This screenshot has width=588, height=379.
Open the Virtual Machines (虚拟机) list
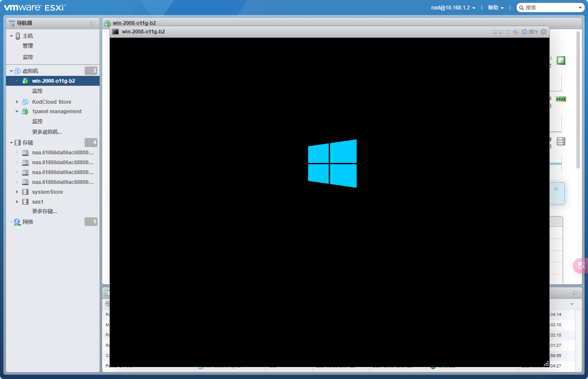click(x=30, y=71)
